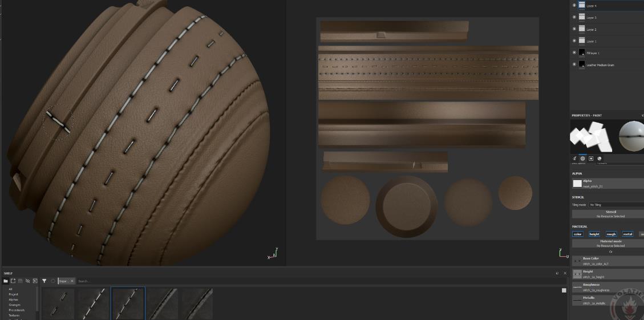
Task: Click the folder icon in the Shelf toolbar
Action: pyautogui.click(x=6, y=281)
